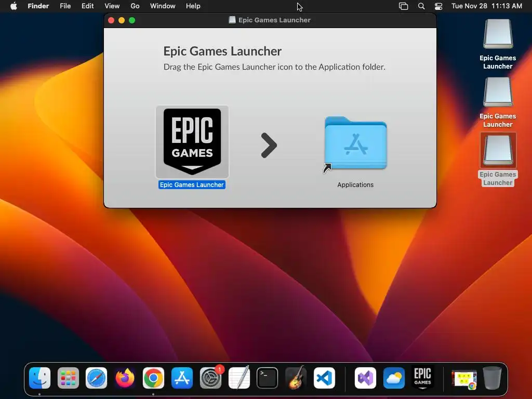Click the Epic Games Launcher window title text

click(x=274, y=20)
